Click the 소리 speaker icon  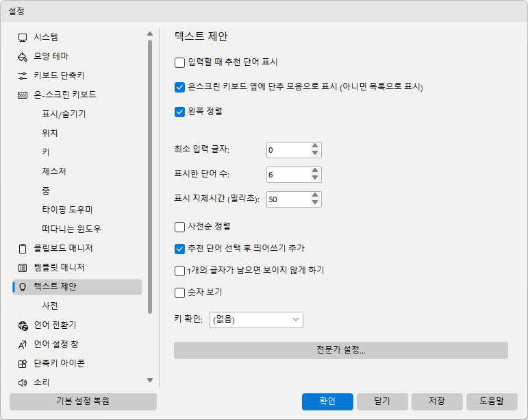(23, 382)
